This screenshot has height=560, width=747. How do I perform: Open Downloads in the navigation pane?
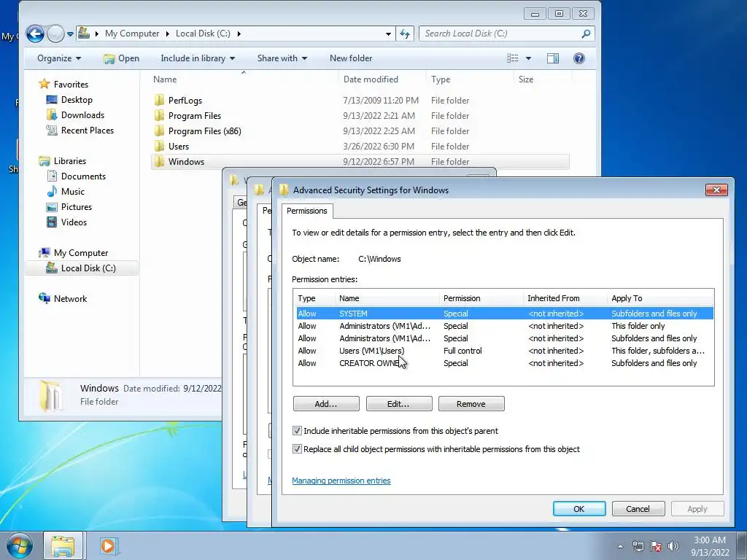coord(82,114)
